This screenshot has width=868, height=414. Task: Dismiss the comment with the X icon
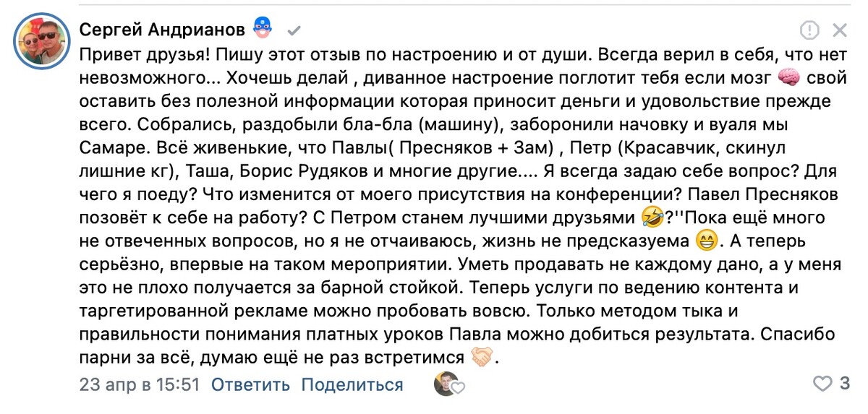point(840,30)
